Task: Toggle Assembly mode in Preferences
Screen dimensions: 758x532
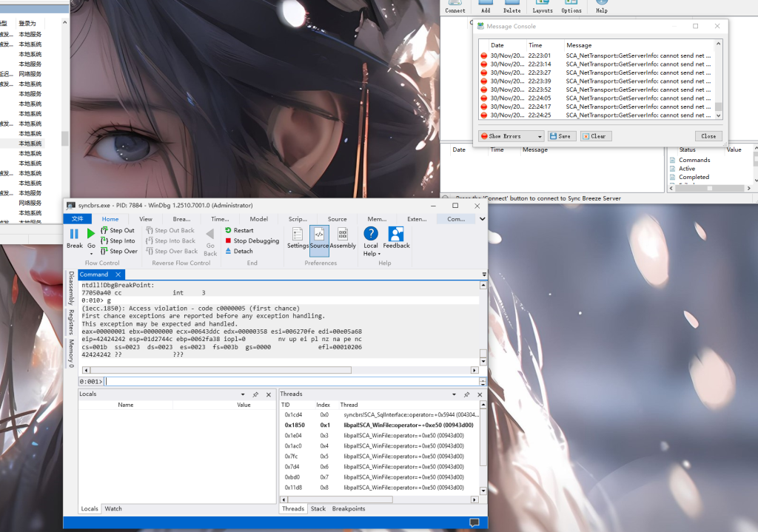Action: click(x=343, y=234)
